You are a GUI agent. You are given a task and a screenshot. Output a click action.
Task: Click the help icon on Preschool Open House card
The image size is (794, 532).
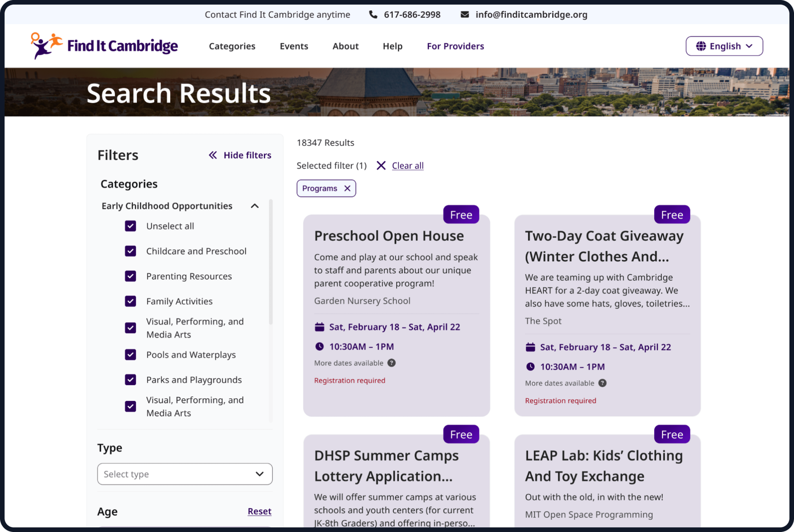point(391,363)
